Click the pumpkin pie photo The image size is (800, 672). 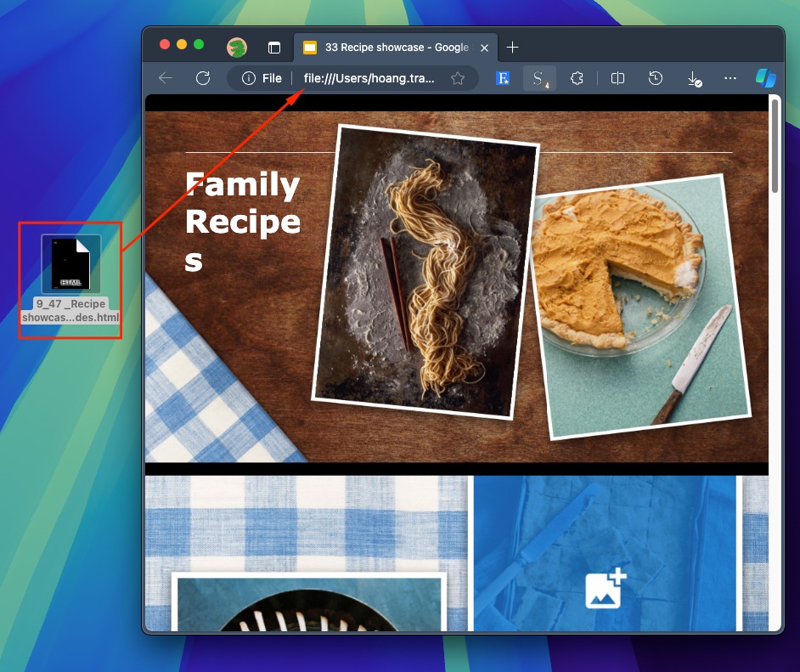[640, 307]
